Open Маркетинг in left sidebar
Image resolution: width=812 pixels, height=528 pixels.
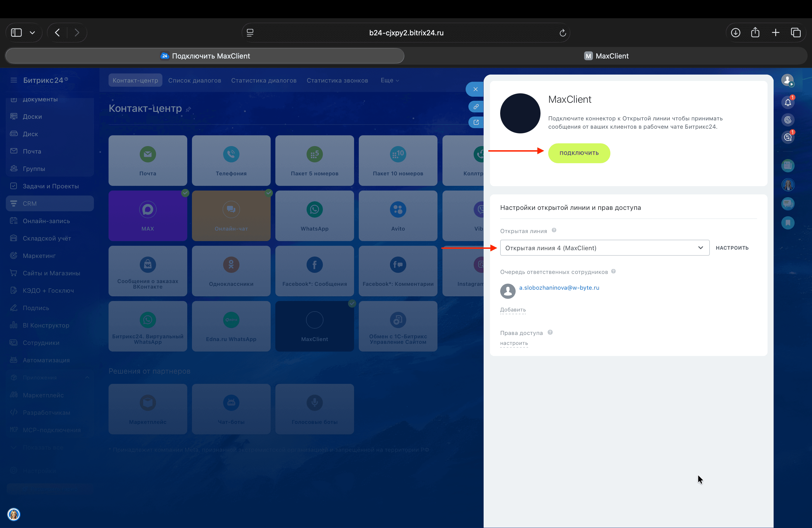point(50,256)
